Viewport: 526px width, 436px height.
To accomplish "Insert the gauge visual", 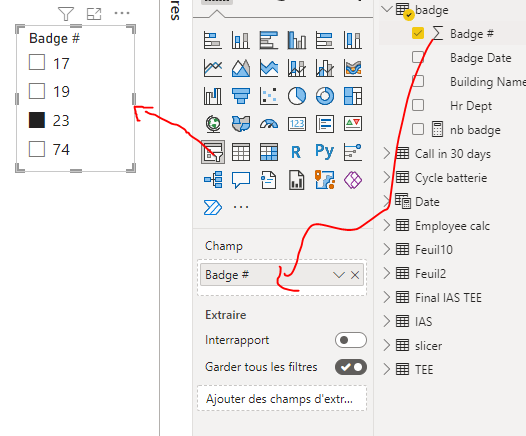I will pyautogui.click(x=269, y=124).
